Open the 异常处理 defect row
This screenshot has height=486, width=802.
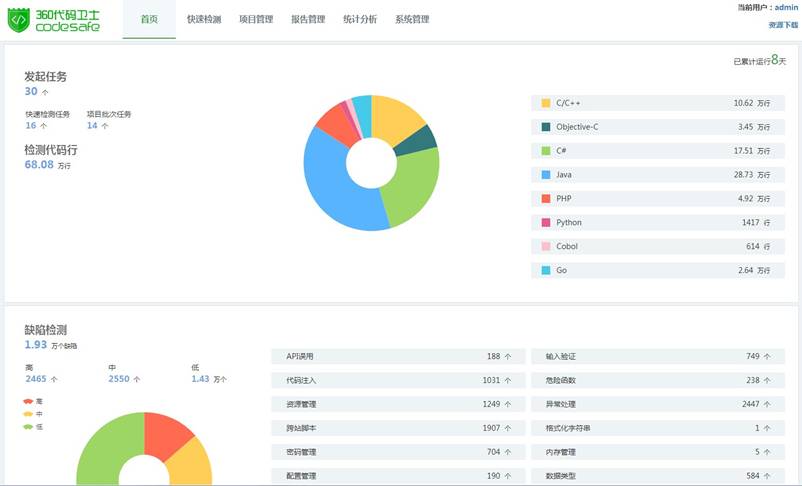click(658, 404)
